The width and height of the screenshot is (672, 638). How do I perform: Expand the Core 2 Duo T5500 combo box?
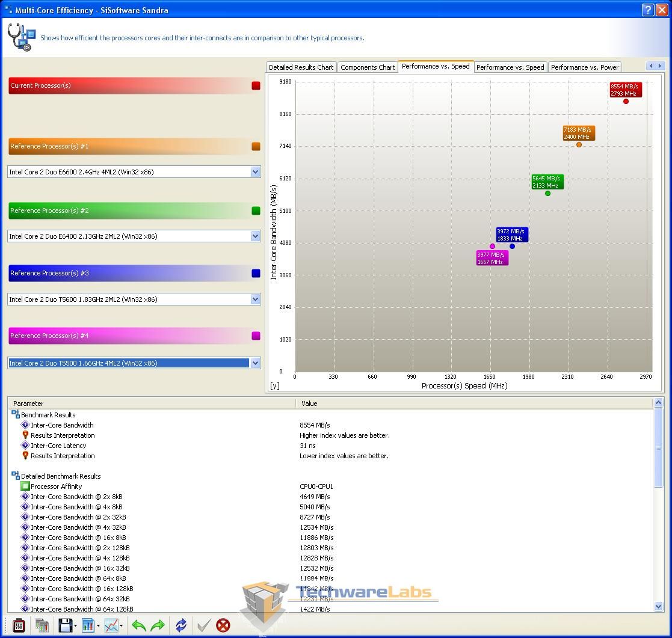(x=255, y=363)
